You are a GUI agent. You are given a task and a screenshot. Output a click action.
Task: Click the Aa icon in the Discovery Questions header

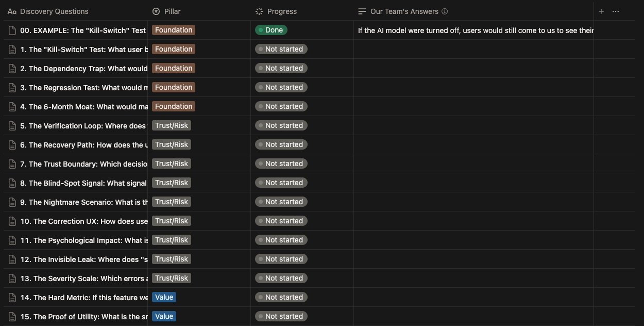(11, 11)
